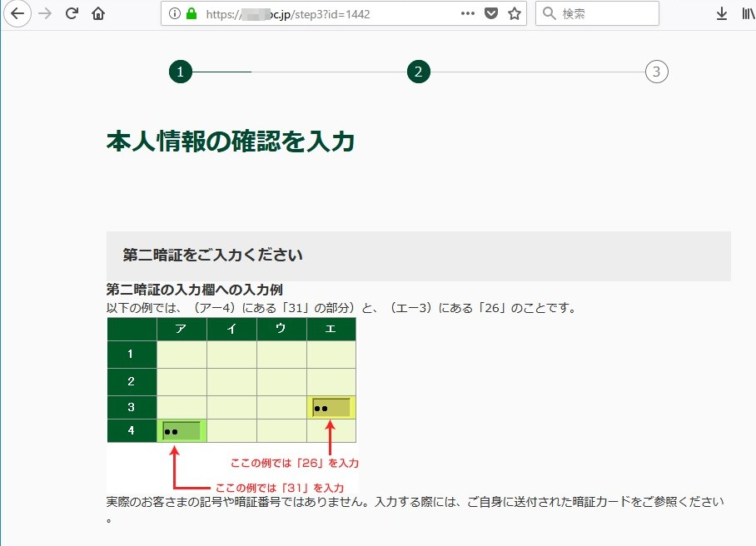This screenshot has width=756, height=546.
Task: Click the ア column header in the table
Action: 182,330
